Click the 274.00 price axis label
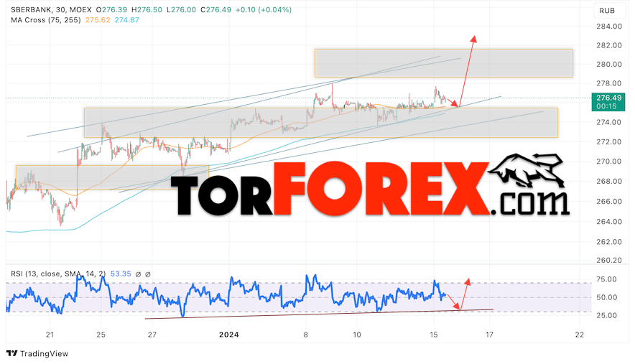 click(608, 122)
